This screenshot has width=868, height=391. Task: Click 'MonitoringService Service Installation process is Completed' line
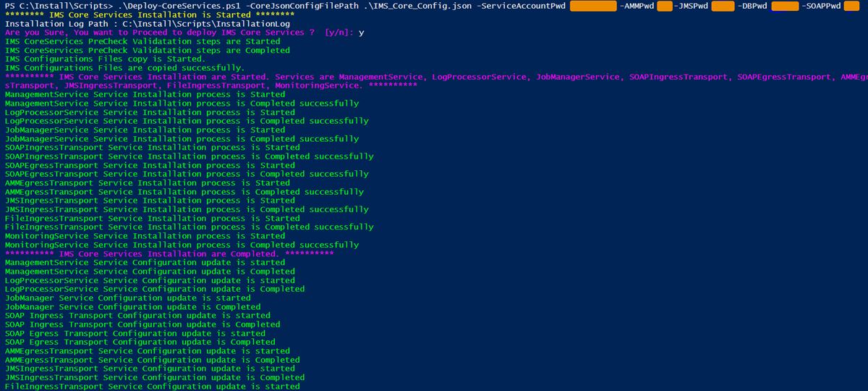click(x=182, y=245)
